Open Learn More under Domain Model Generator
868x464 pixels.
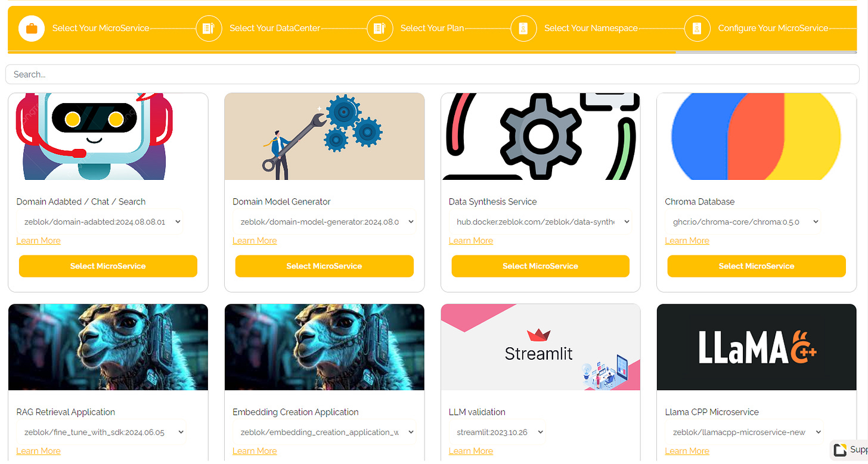tap(255, 241)
